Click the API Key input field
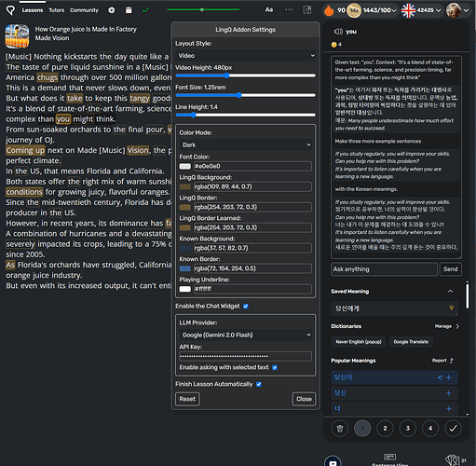 pyautogui.click(x=245, y=356)
